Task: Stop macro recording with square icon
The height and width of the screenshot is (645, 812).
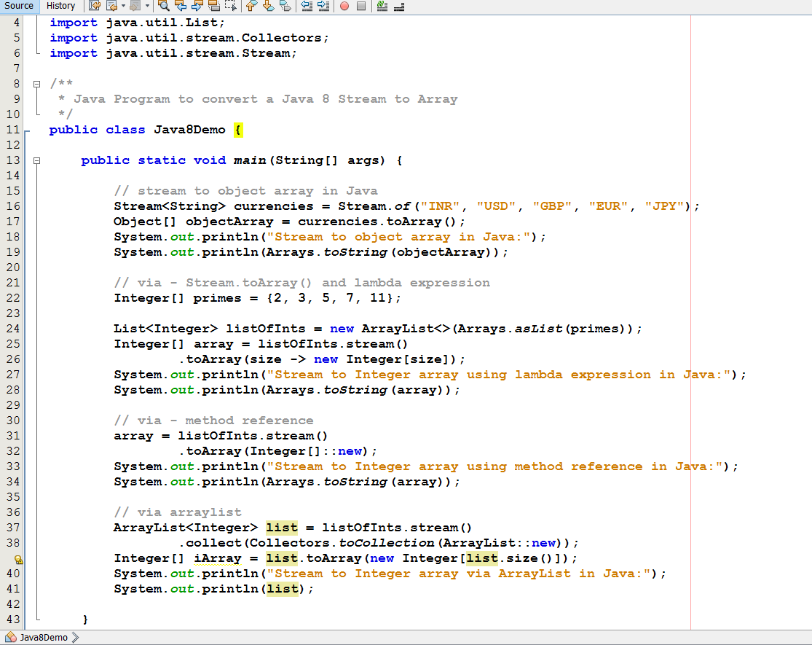Action: pos(361,6)
